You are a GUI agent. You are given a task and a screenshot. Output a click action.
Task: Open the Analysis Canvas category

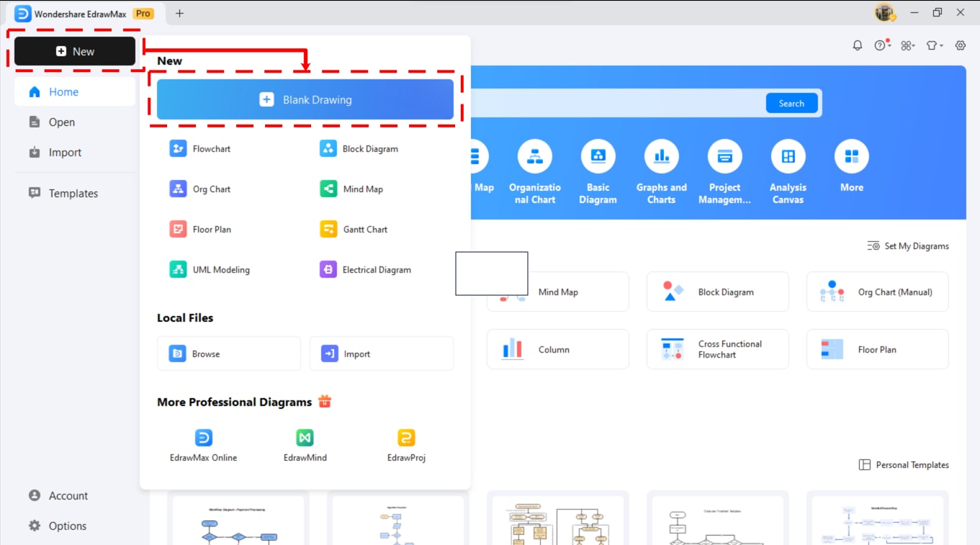click(x=788, y=172)
